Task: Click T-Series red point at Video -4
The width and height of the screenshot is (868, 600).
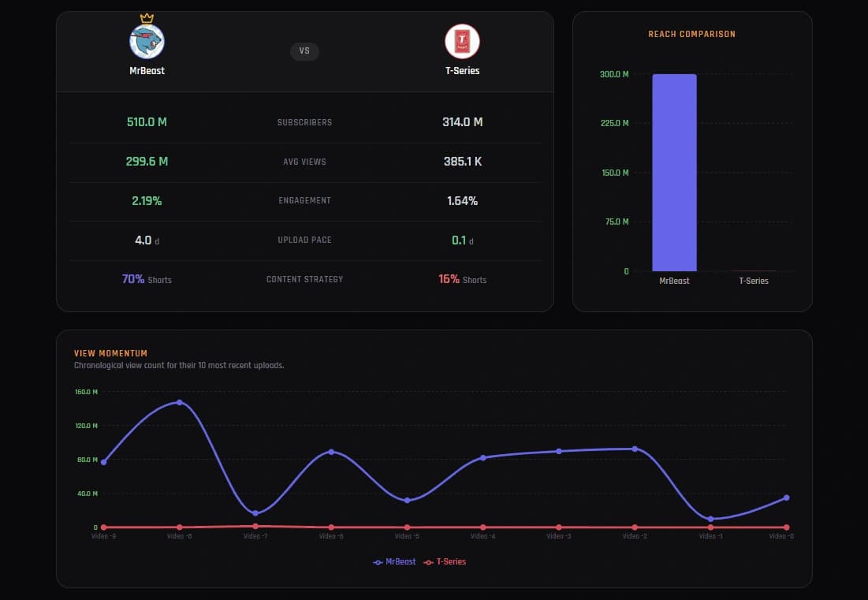Action: [x=482, y=527]
